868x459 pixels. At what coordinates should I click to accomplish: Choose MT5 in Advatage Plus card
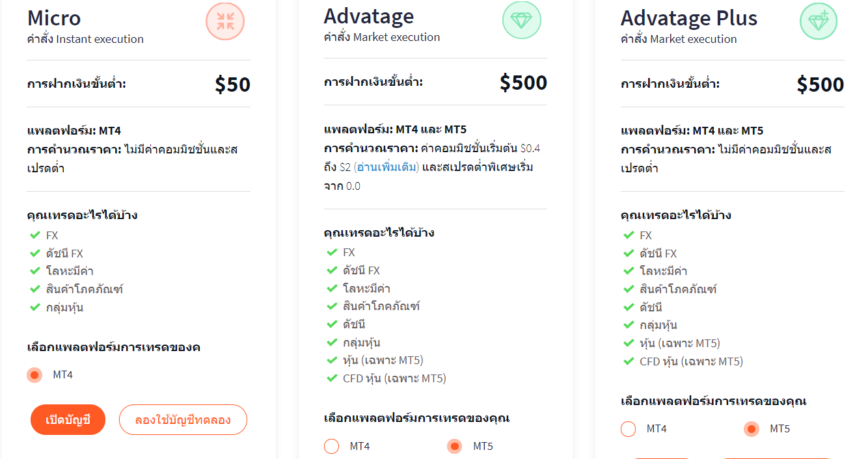pyautogui.click(x=752, y=429)
